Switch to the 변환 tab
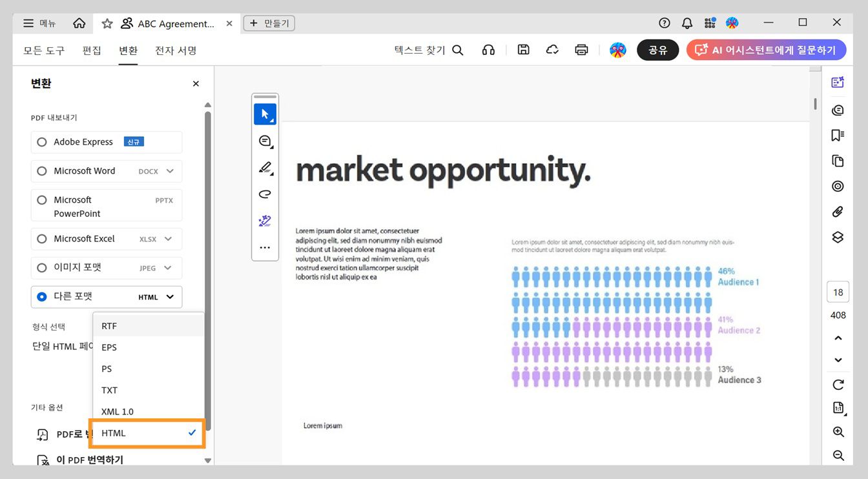868x479 pixels. coord(128,50)
